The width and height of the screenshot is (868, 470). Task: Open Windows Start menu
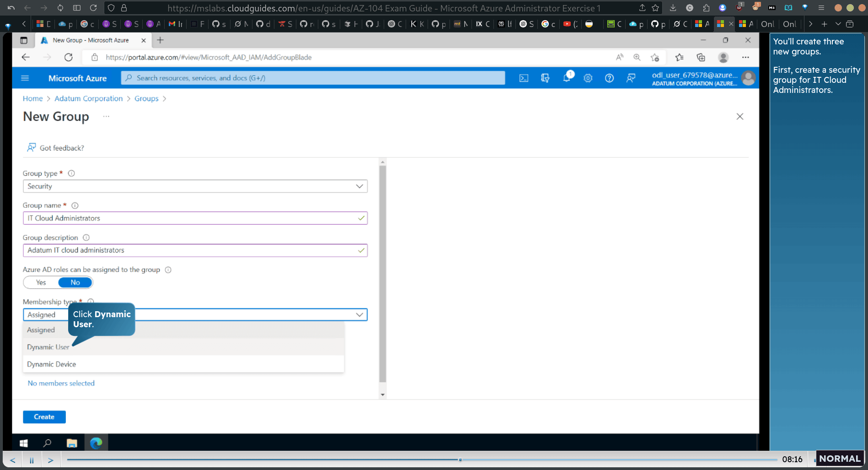(24, 443)
